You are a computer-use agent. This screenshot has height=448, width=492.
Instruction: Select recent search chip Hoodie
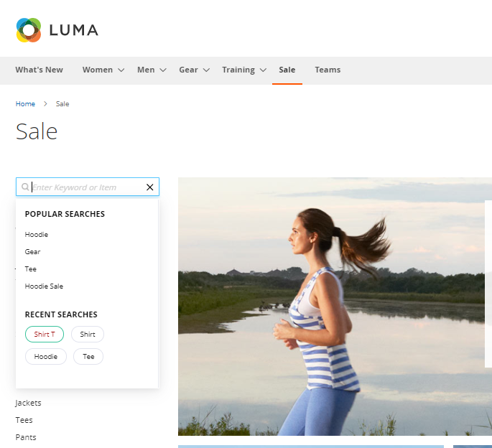(x=46, y=357)
